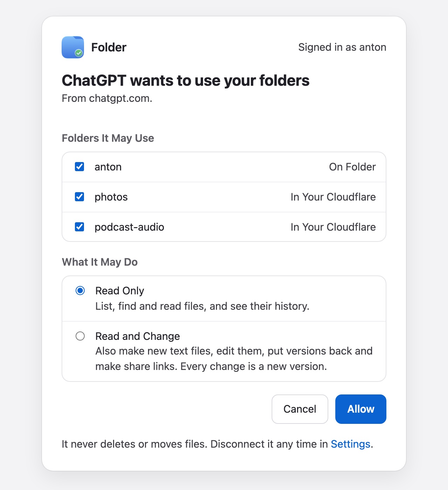This screenshot has height=490, width=448.
Task: Click 'Also make new text files' description
Action: 234,359
